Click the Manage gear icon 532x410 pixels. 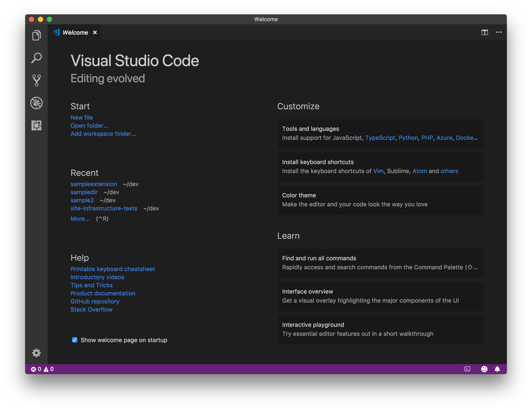click(36, 353)
